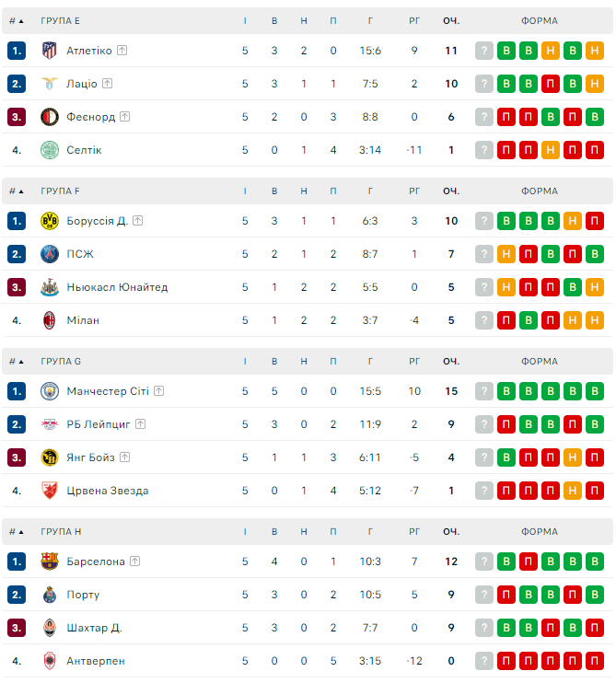Toggle the # sort arrow in Група G
The height and width of the screenshot is (683, 616).
21,362
